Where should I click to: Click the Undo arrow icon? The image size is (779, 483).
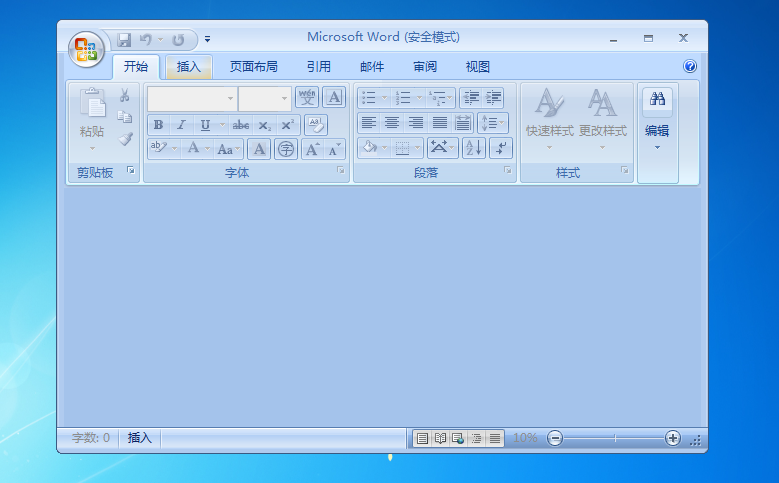[146, 39]
